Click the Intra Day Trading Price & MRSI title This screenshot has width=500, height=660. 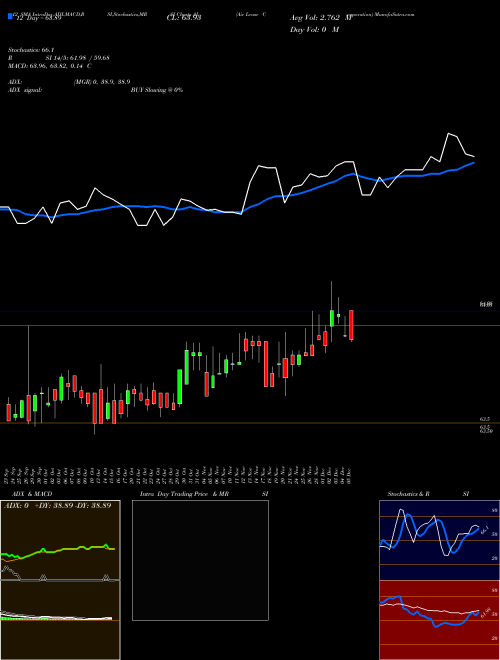pyautogui.click(x=204, y=494)
